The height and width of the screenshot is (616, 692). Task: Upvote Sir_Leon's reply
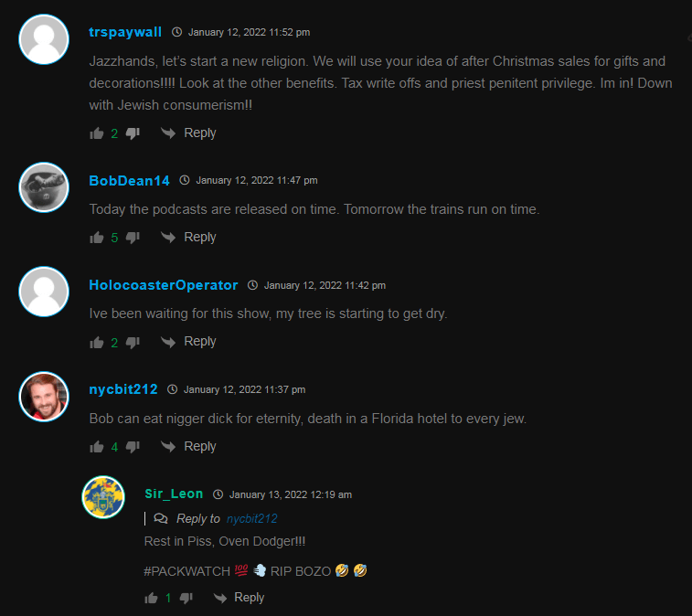click(x=151, y=598)
